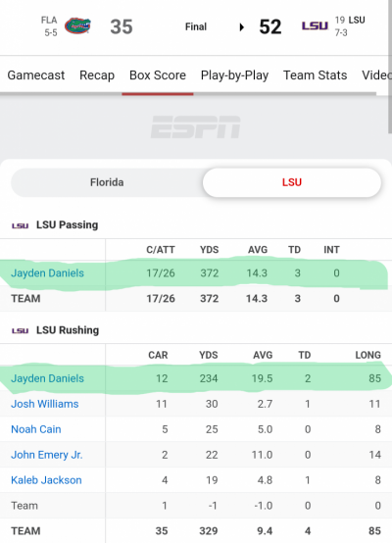
Task: Click the ESPN logo banner
Action: click(196, 127)
